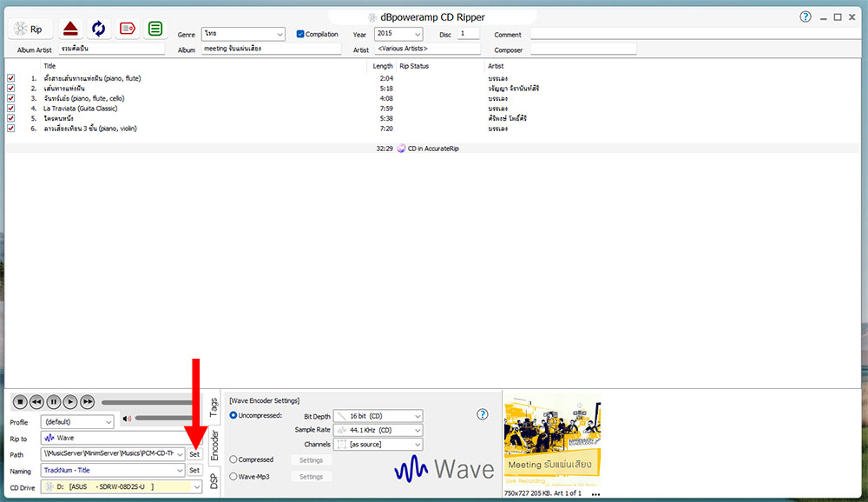The image size is (868, 502).
Task: Toggle the Compilation checkbox
Action: (x=300, y=35)
